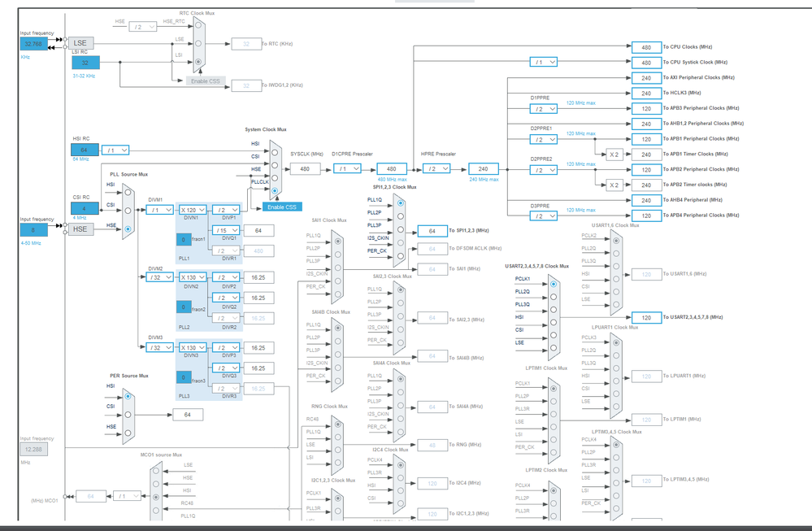Viewport: 812px width, 531px height.
Task: Open the DIVM2 divider dropdown
Action: [x=159, y=277]
